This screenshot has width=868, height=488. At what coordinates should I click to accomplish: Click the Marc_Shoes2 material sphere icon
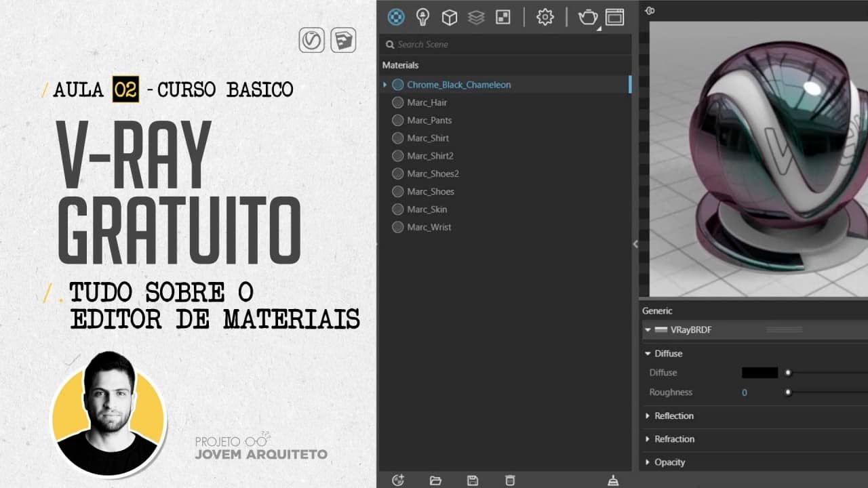click(398, 174)
